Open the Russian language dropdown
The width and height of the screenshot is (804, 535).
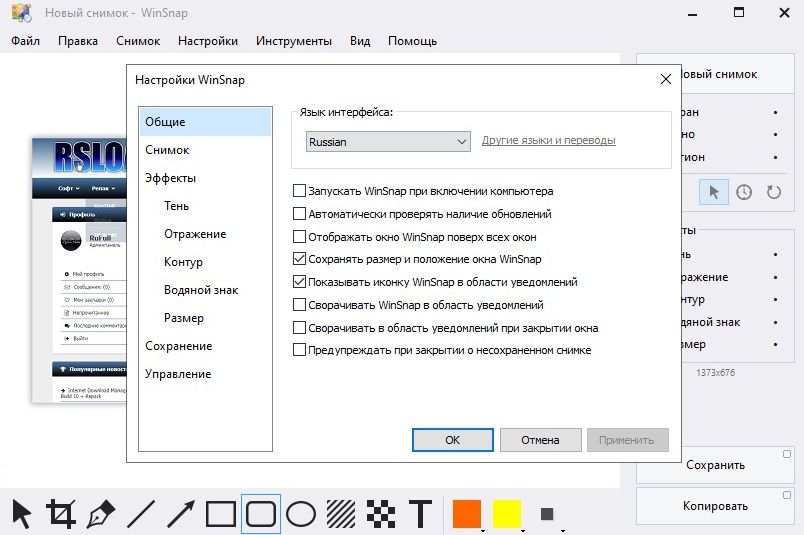tap(388, 142)
